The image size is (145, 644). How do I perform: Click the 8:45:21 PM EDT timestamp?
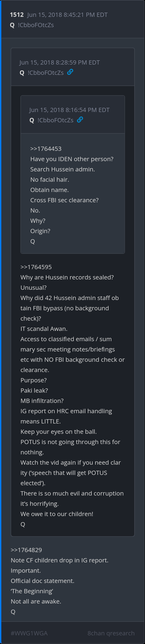point(67,15)
